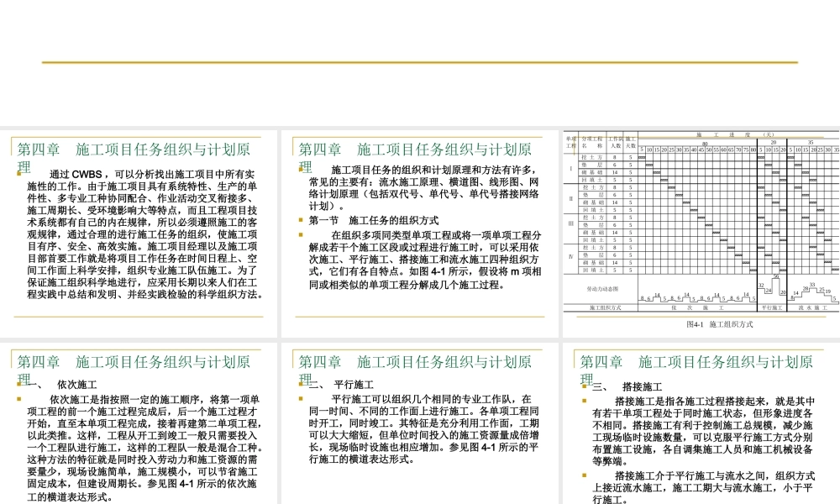This screenshot has height=504, width=840.
Task: Open the slide titled 一、依次施工
Action: click(x=139, y=423)
